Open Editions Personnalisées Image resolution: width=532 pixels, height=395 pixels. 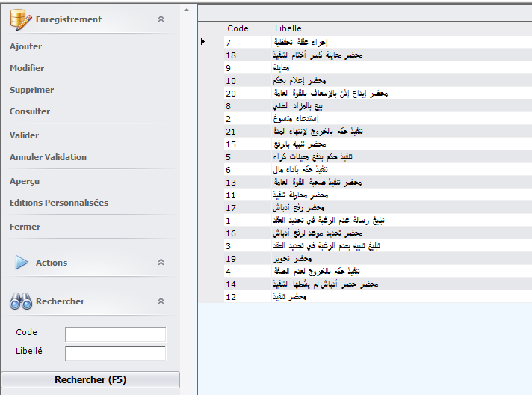point(59,203)
